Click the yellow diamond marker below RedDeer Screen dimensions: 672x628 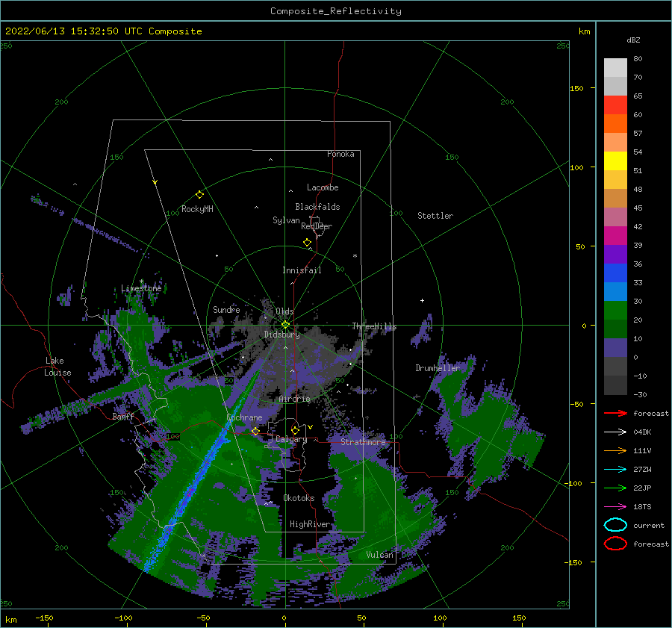click(307, 242)
